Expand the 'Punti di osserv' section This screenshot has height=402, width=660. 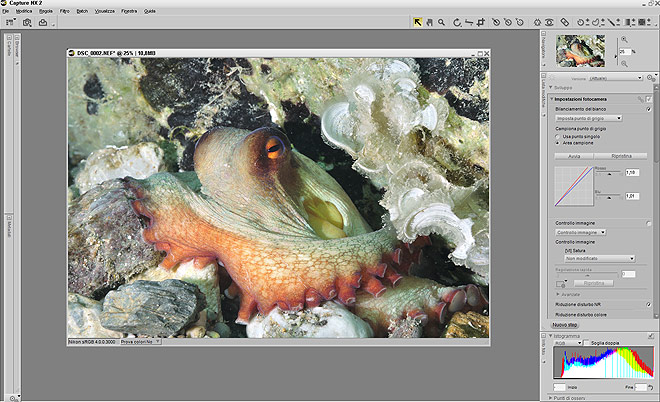550,398
